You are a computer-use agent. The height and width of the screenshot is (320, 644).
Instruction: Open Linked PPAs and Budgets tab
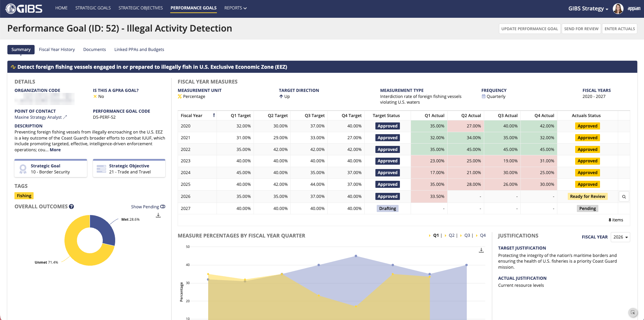tap(139, 50)
